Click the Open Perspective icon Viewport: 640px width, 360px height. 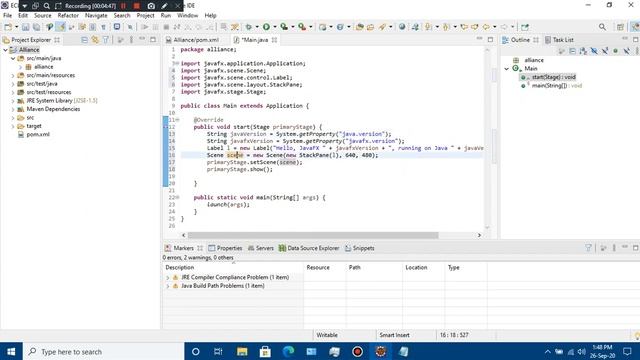620,27
